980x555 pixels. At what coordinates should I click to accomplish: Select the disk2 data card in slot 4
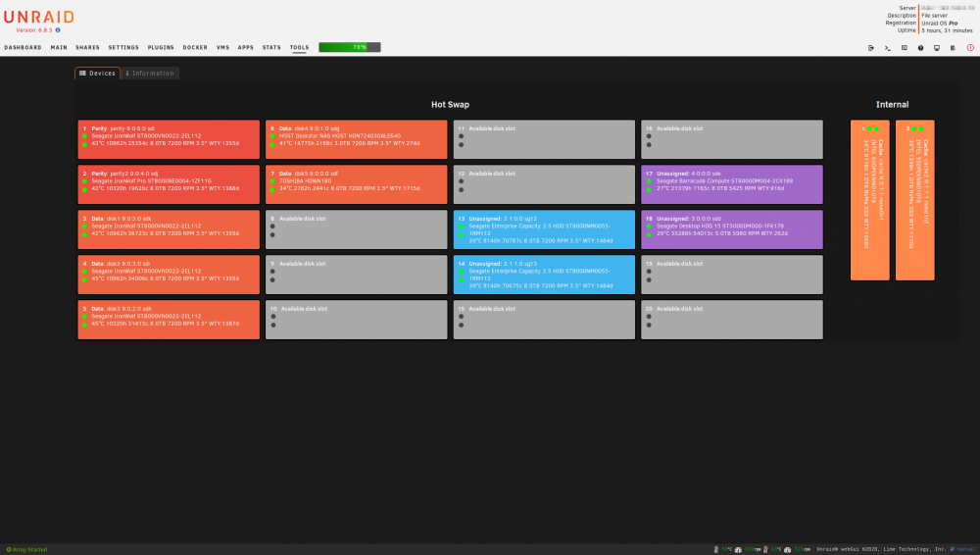point(169,275)
